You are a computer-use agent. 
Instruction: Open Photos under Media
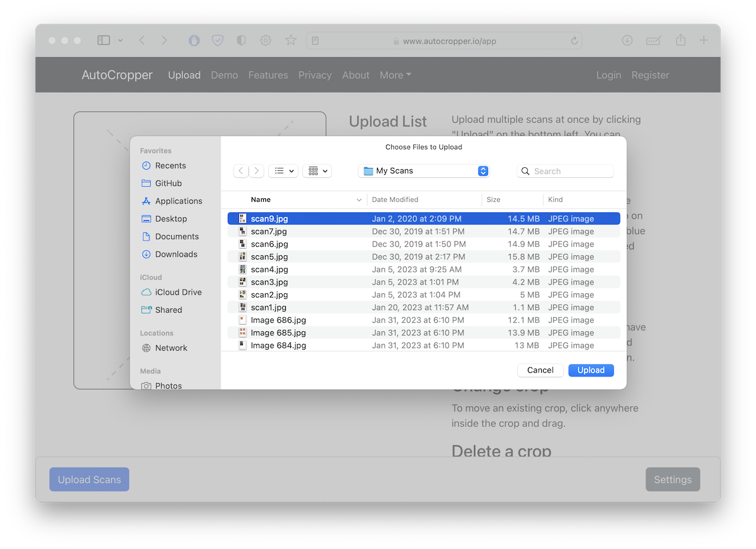pyautogui.click(x=162, y=386)
